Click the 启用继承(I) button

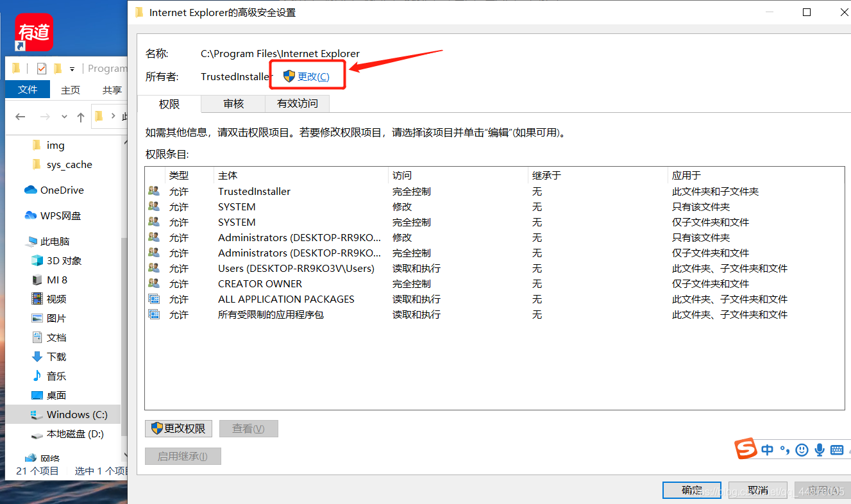183,456
